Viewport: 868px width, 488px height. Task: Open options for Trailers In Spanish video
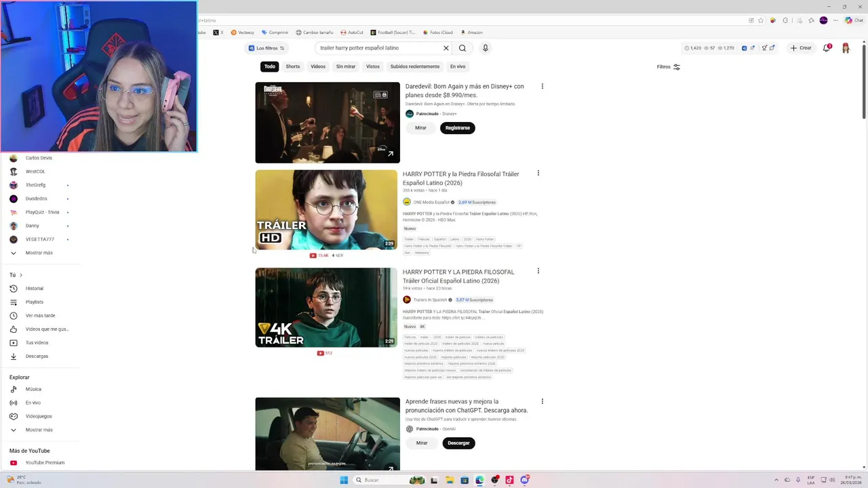pyautogui.click(x=538, y=271)
